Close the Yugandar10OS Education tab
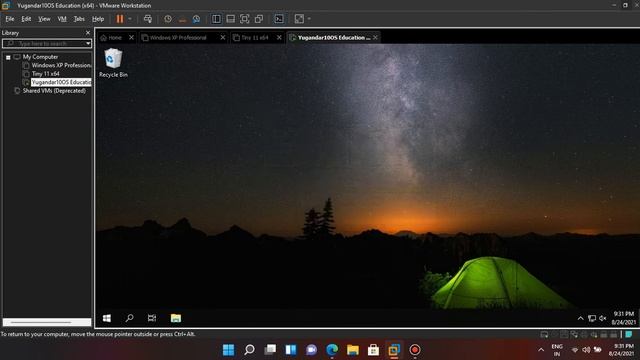Screen dimensions: 640x360 click(375, 38)
